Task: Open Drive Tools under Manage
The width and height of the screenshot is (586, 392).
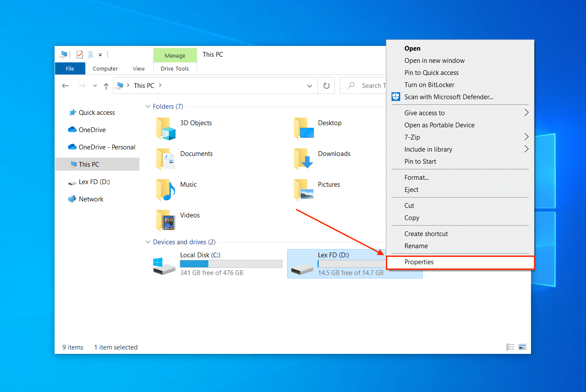Action: (x=175, y=68)
